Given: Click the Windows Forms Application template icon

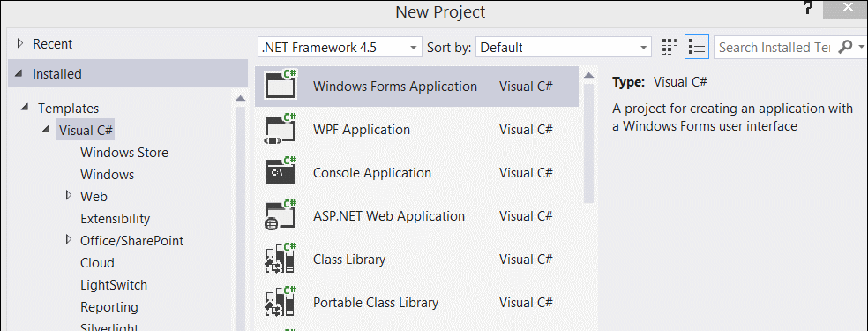Looking at the screenshot, I should tap(281, 85).
